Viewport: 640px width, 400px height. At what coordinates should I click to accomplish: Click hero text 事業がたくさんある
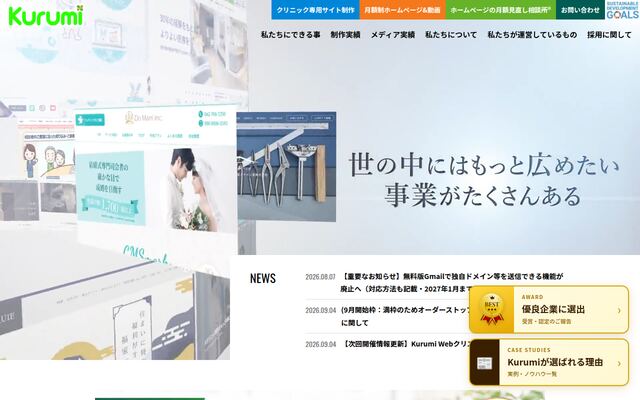(x=483, y=195)
